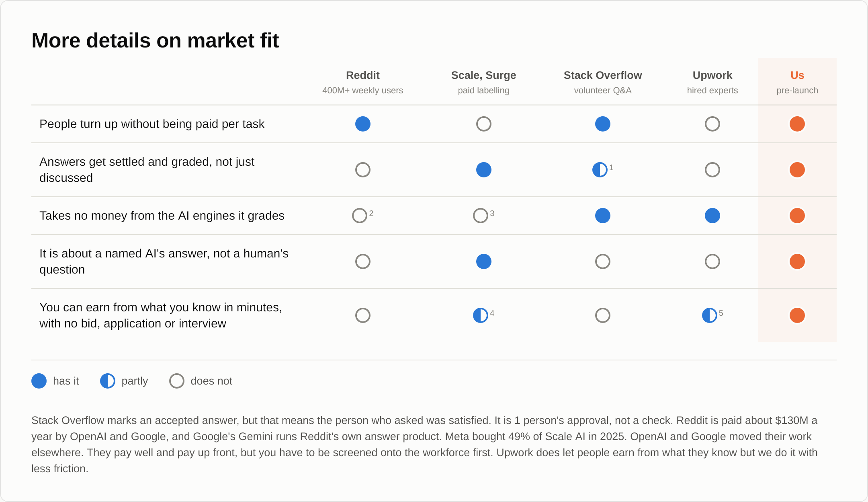Click Reddit's empty circle with footnote 2
Viewport: 868px width, 502px height.
pyautogui.click(x=359, y=216)
